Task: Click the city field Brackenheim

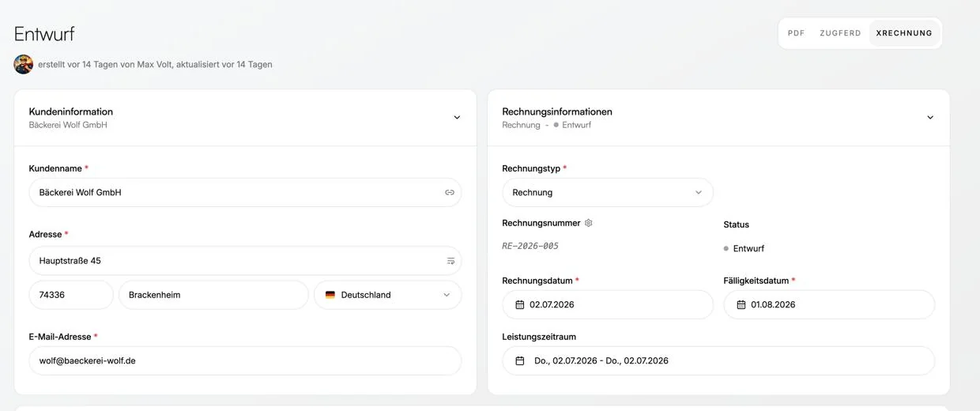Action: pos(213,295)
